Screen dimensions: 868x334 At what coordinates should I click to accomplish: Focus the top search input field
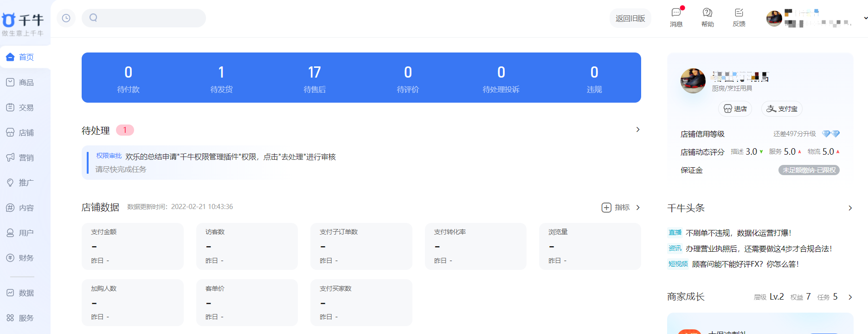pos(144,18)
